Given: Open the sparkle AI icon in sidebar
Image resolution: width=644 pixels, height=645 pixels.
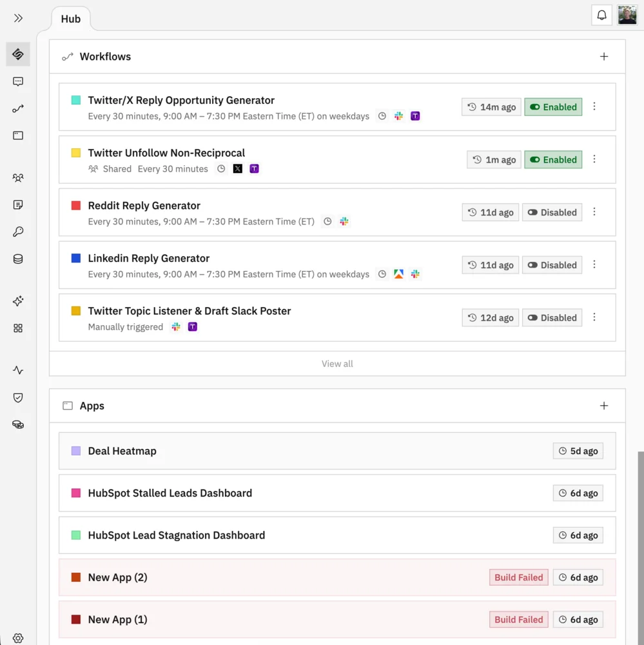Looking at the screenshot, I should [x=18, y=301].
